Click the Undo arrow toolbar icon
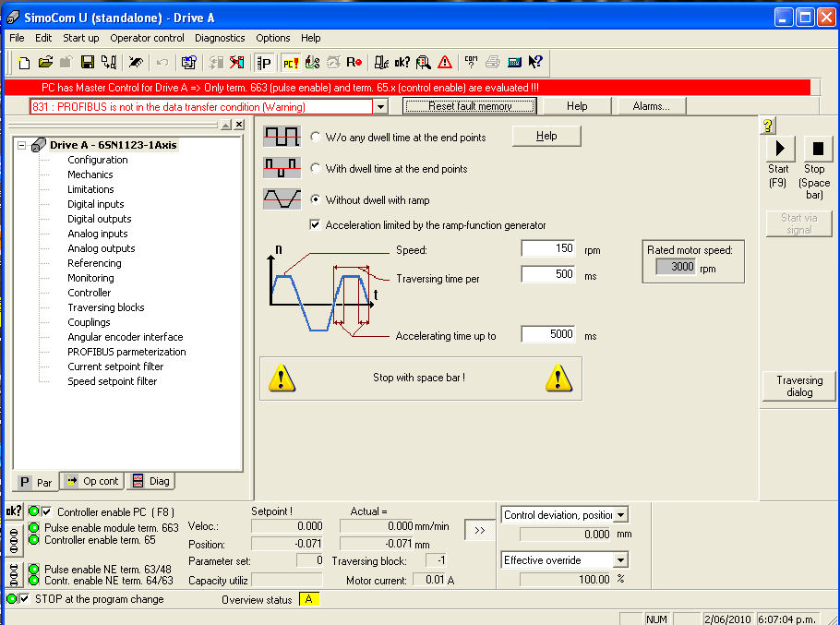This screenshot has height=625, width=840. [x=162, y=63]
